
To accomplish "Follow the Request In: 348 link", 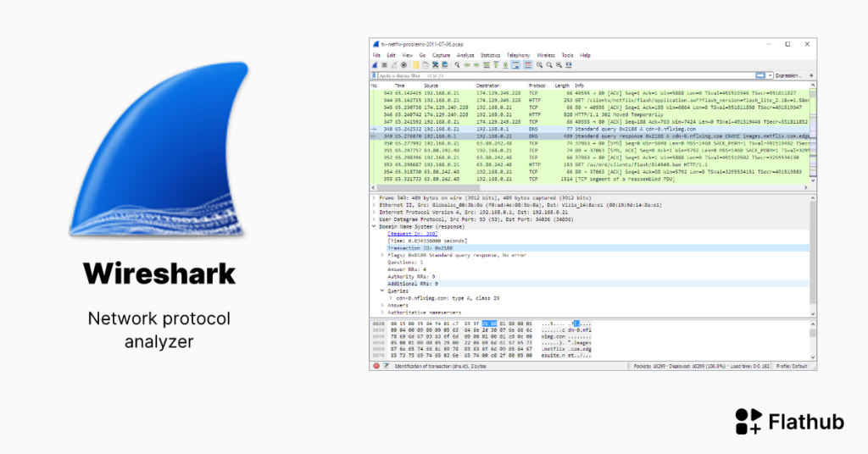I will 413,234.
